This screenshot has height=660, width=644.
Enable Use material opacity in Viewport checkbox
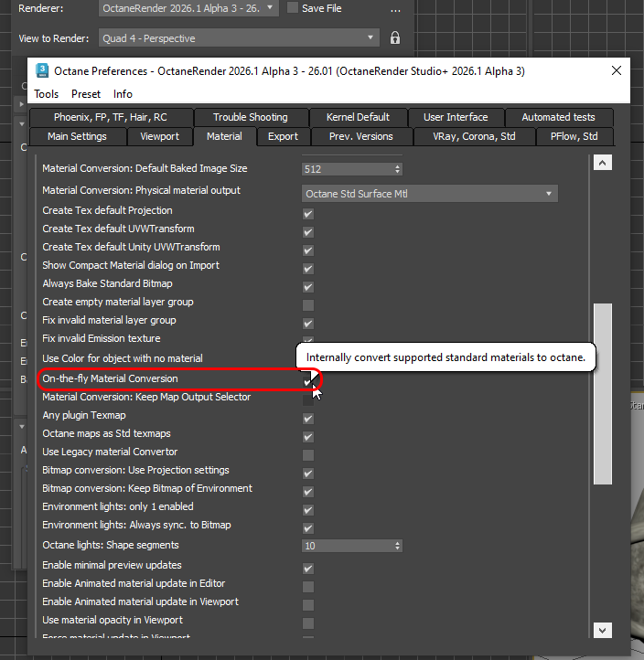308,623
